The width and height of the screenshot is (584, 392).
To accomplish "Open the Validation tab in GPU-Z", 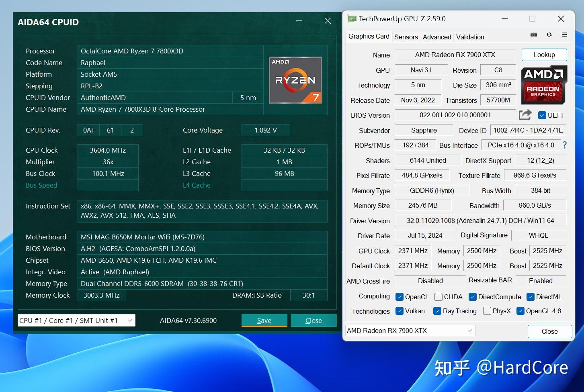I will click(x=470, y=37).
